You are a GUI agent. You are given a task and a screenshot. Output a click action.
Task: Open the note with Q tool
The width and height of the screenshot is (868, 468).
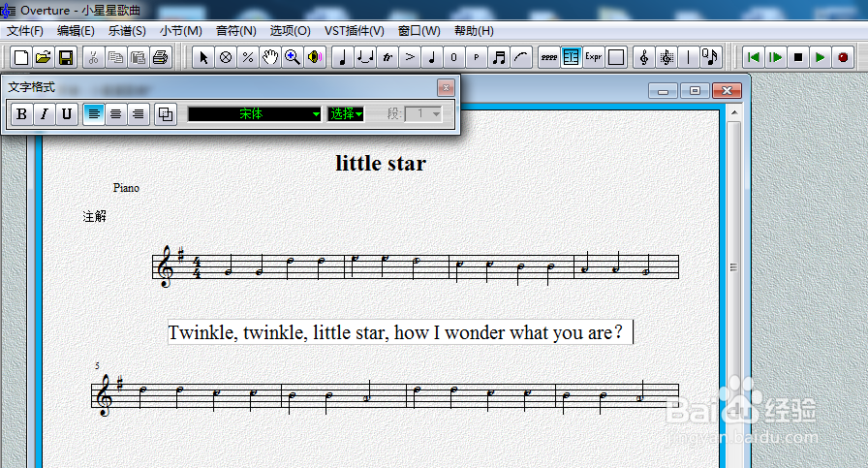(x=710, y=57)
